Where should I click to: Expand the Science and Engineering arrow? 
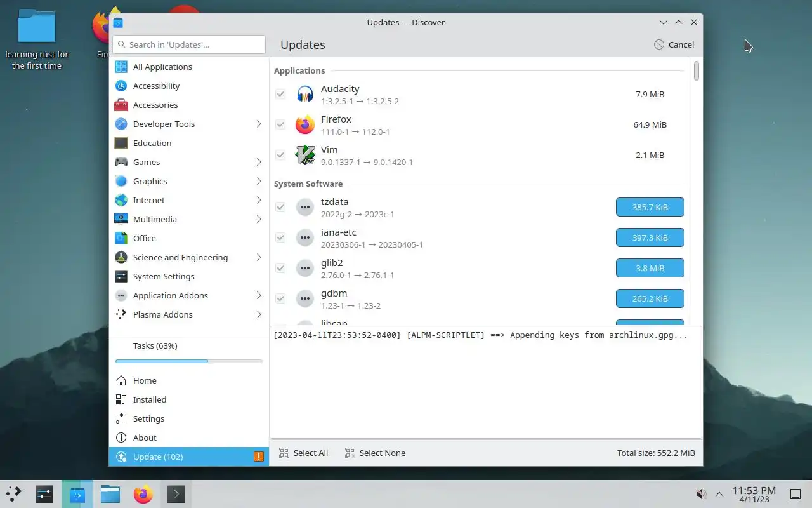[x=259, y=257]
